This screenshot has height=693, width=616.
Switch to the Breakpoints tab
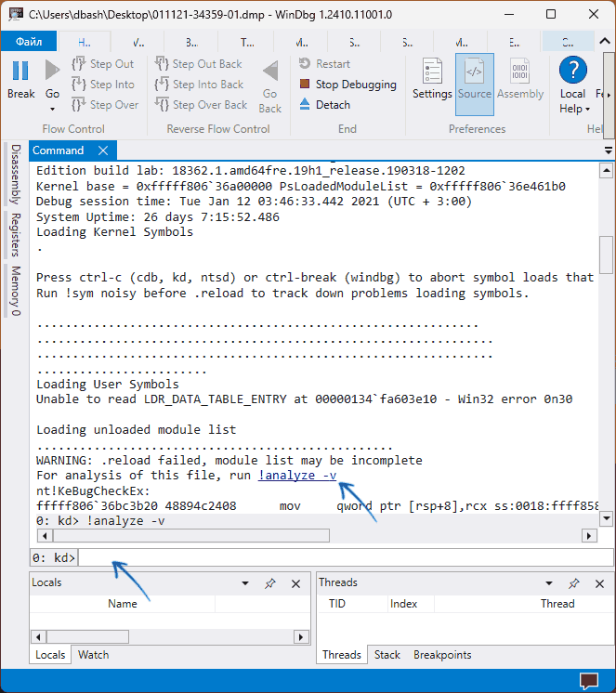coord(442,655)
